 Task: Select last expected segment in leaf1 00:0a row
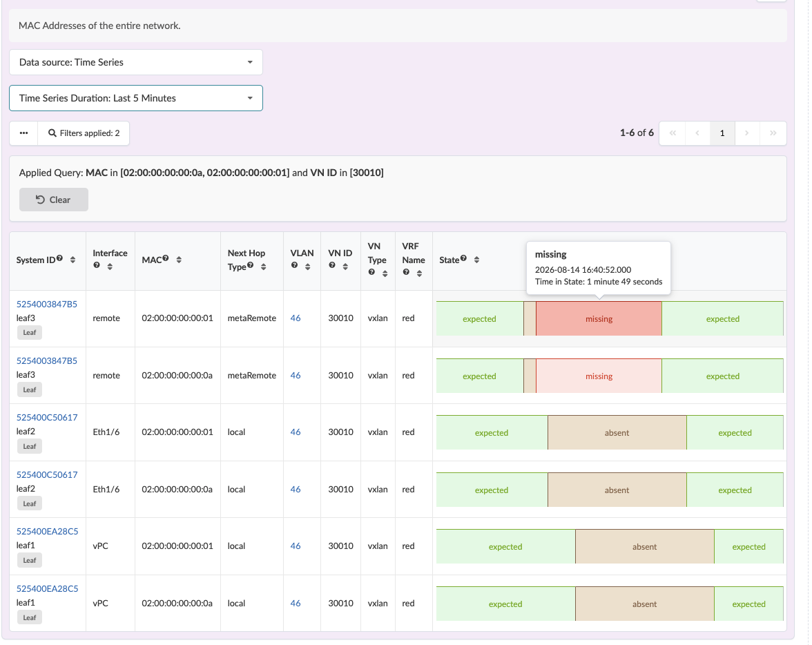748,604
